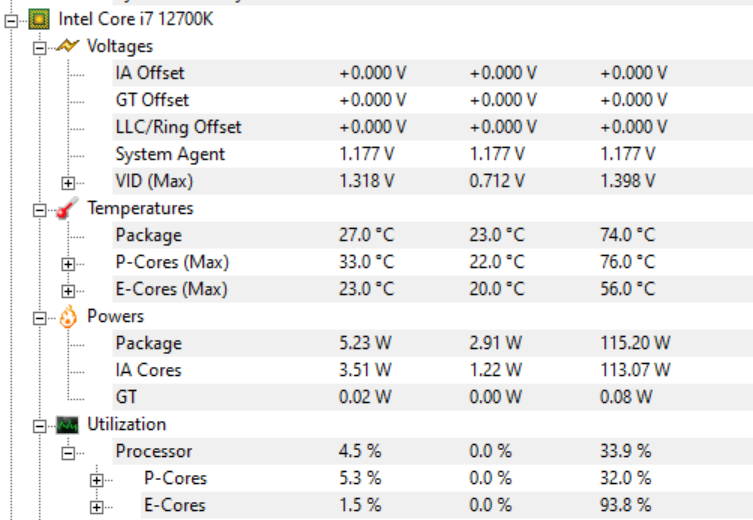This screenshot has width=753, height=520.
Task: Click the 33.9 % Processor maximum value
Action: tap(625, 451)
